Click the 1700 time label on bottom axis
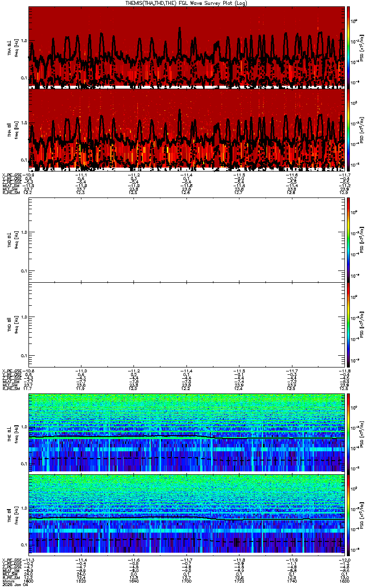Viewport: 368px width, 588px height. pyautogui.click(x=186, y=581)
